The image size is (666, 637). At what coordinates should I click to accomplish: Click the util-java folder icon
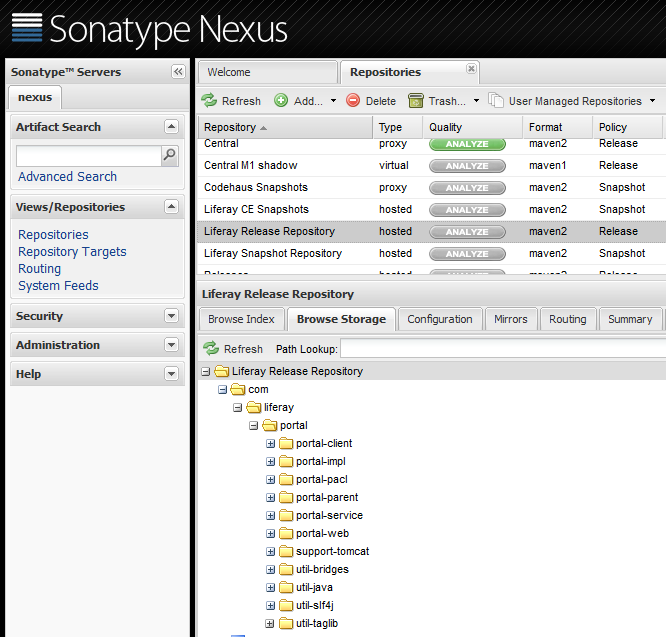[x=286, y=587]
